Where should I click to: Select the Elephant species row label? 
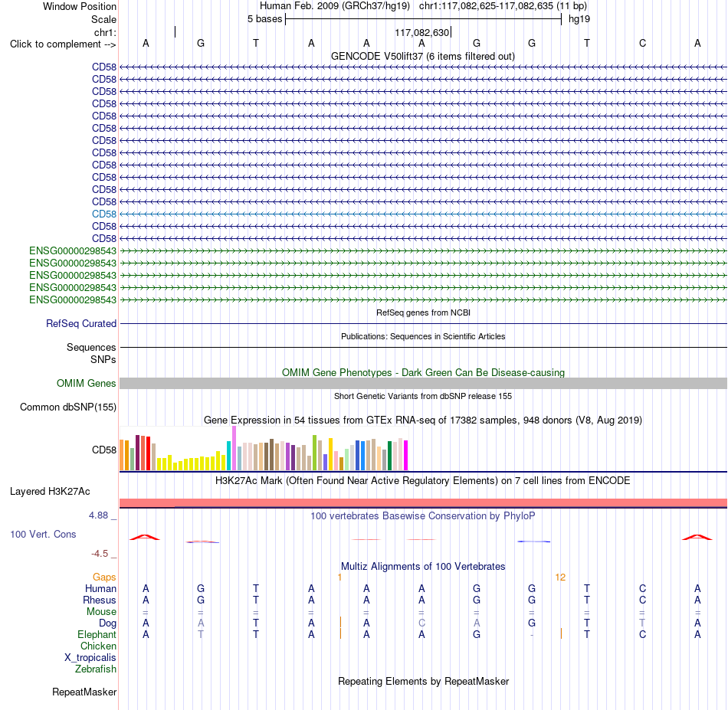click(x=97, y=634)
